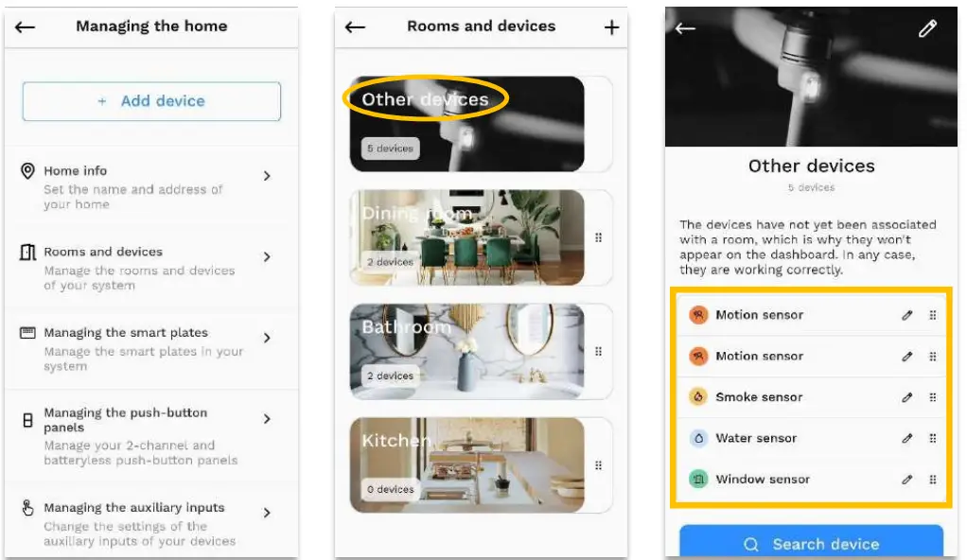Screen dimensions: 967x560
Task: Open Managing the smart plates chevron
Action: [267, 338]
